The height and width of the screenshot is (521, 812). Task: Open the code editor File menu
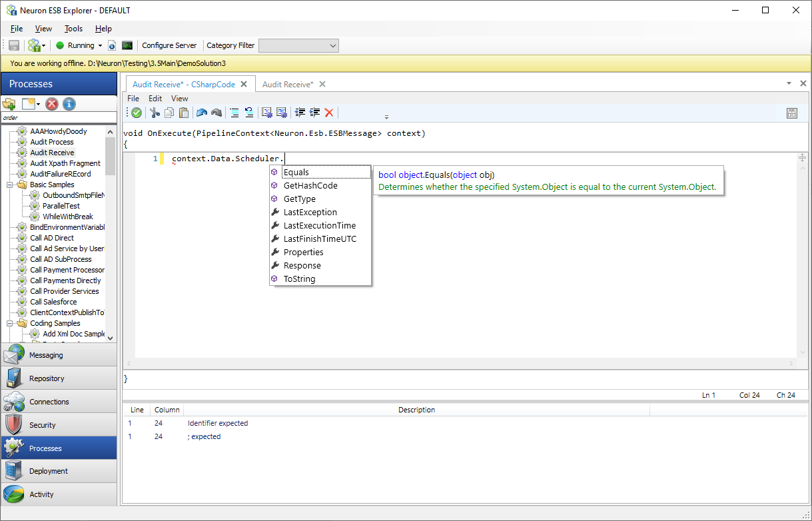133,99
